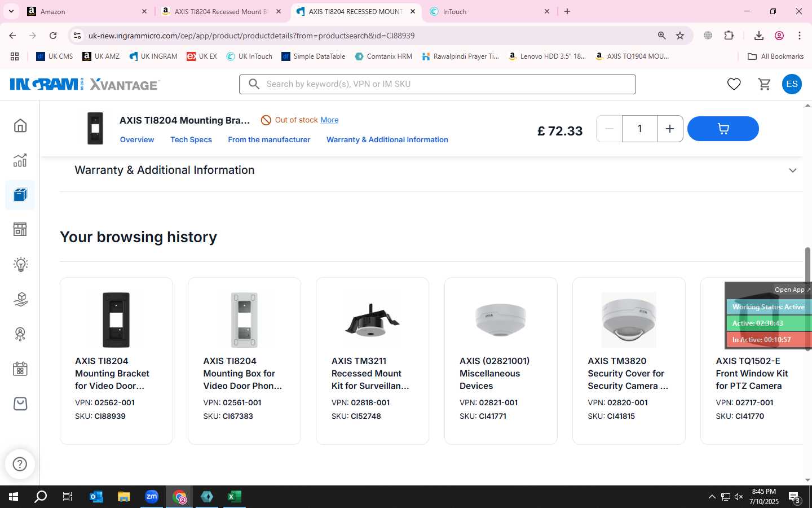
Task: Click the search magnifier icon in search box
Action: pyautogui.click(x=254, y=84)
